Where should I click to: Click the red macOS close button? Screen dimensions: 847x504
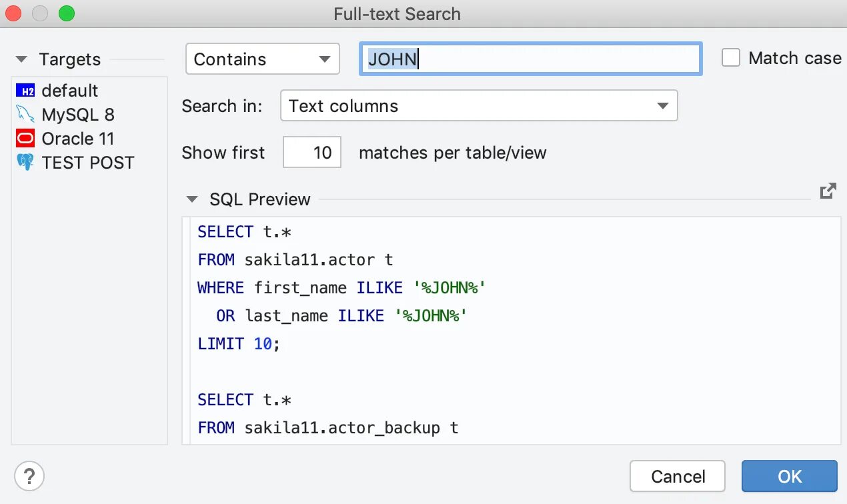13,13
